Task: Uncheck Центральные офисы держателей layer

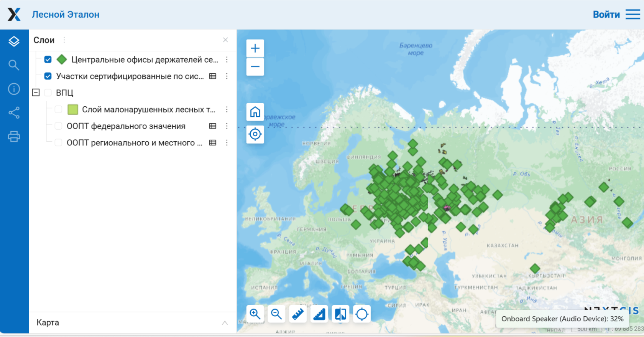Action: tap(48, 59)
